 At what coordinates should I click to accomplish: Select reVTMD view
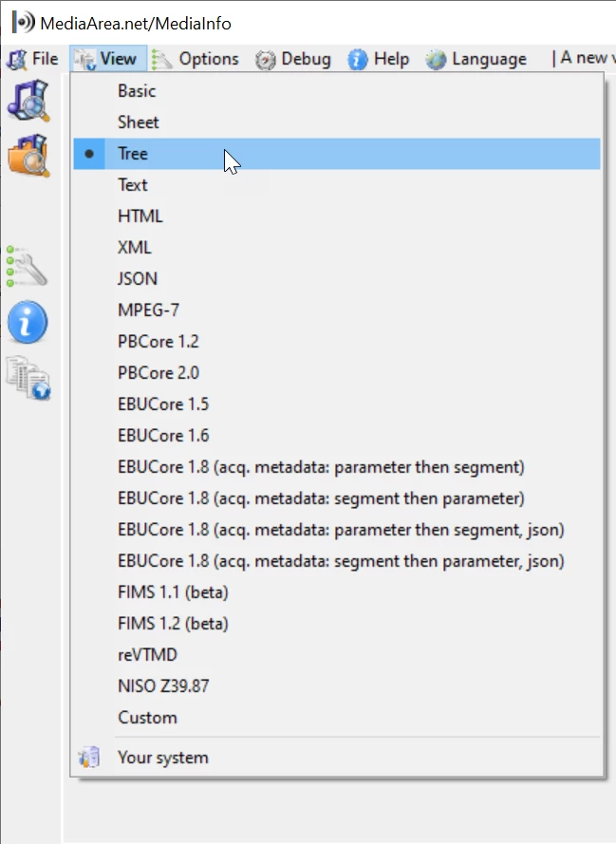click(337, 654)
